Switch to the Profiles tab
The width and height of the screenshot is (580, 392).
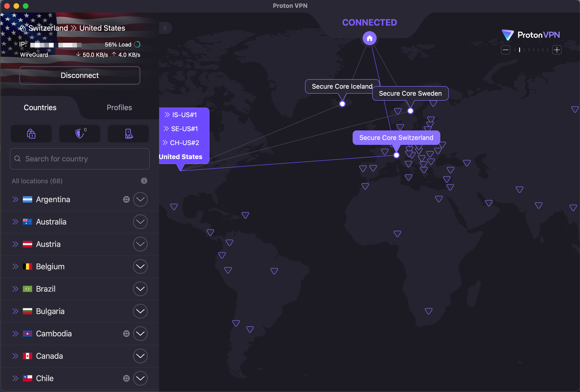[119, 107]
